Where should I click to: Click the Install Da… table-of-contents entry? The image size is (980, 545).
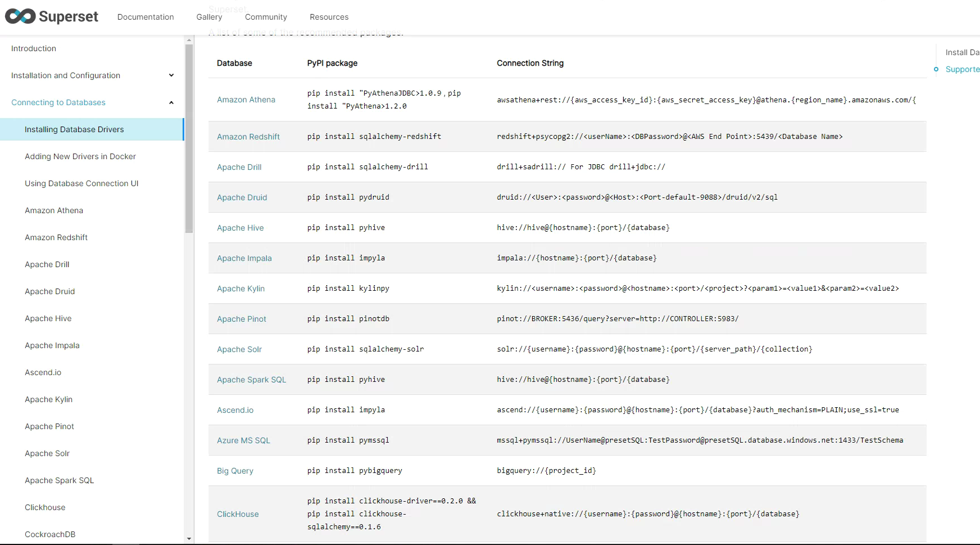962,52
